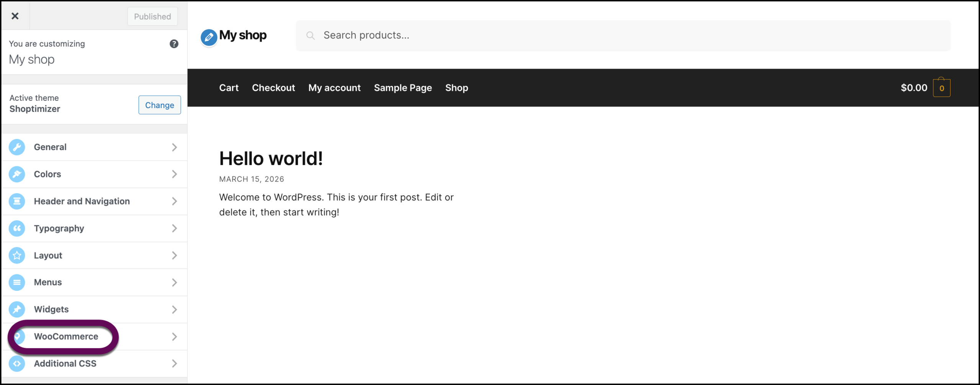Select the Header and Navigation icon
The image size is (980, 385).
pyautogui.click(x=17, y=201)
